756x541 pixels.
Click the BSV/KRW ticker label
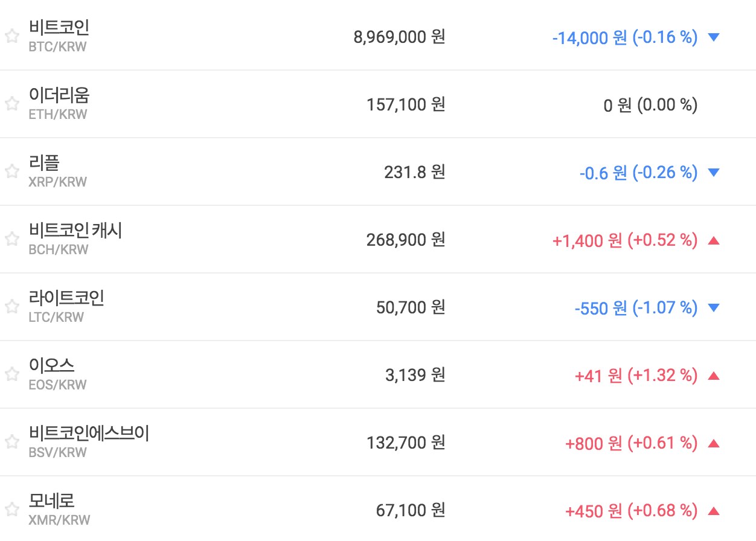pyautogui.click(x=58, y=452)
